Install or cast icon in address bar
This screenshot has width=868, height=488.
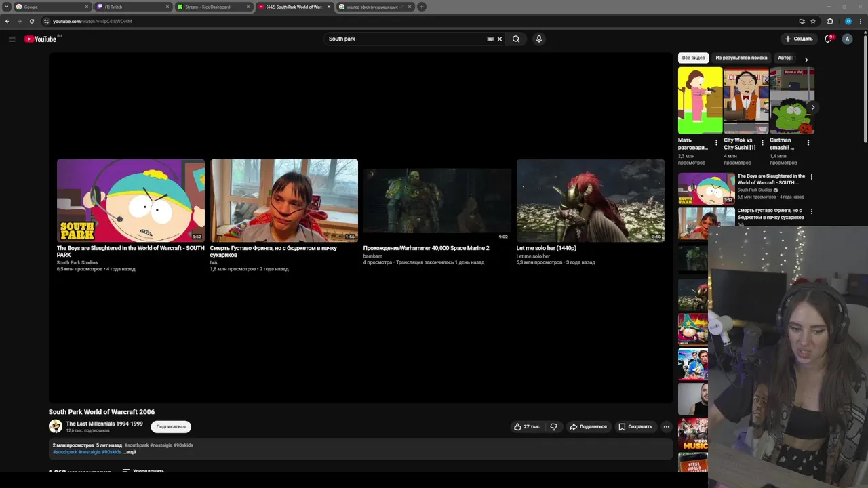click(x=802, y=21)
